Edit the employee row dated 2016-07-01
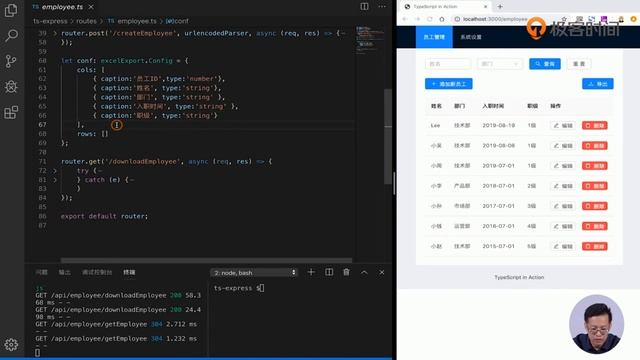Image resolution: width=640 pixels, height=360 pixels. pos(563,226)
